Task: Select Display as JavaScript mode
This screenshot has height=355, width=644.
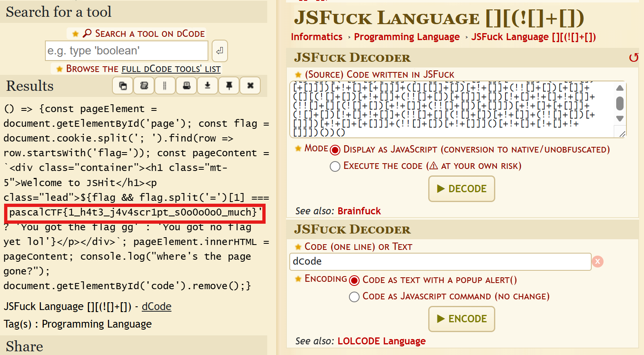Action: point(335,150)
